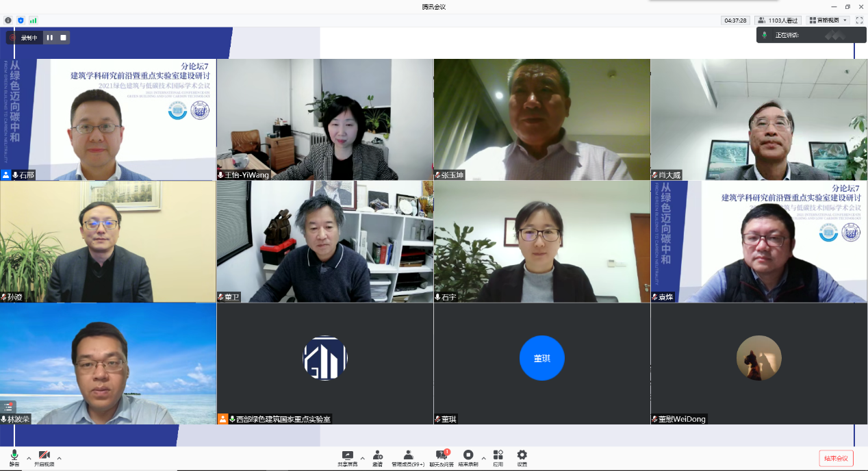Expand video options arrow beside 开启视频
Screen dimensions: 868x471
pyautogui.click(x=60, y=458)
